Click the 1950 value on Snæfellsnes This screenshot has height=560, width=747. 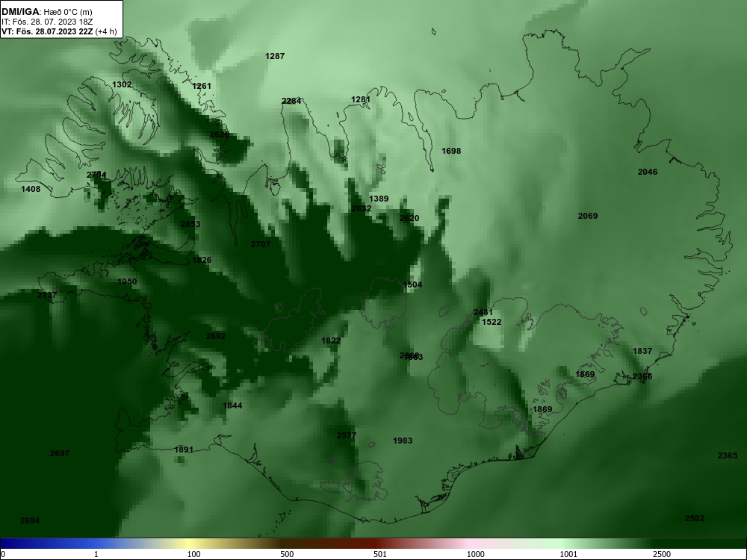coord(127,282)
